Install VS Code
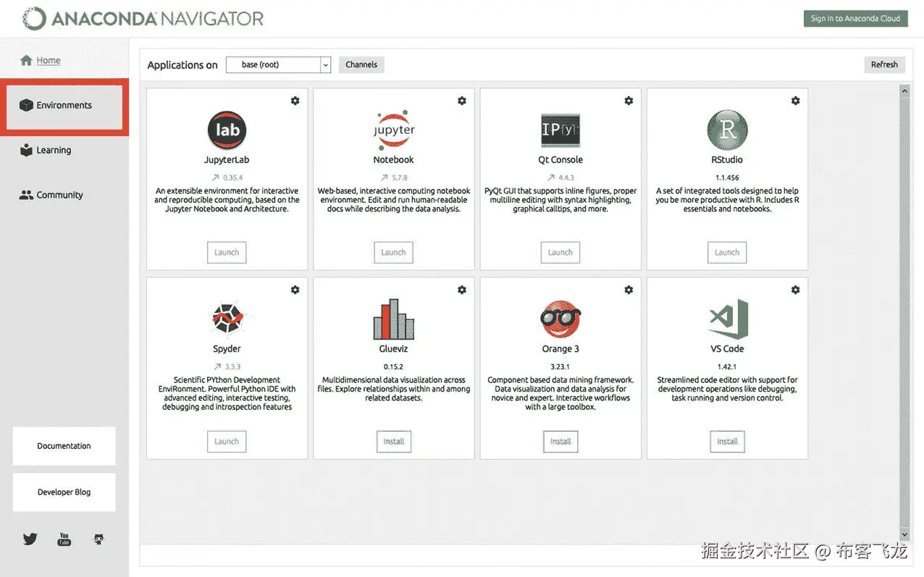 (728, 442)
